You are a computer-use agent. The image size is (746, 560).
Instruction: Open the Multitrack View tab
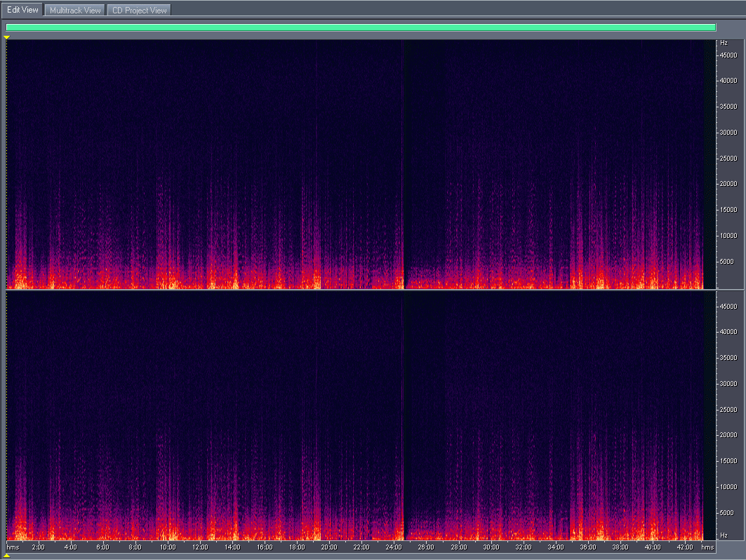(x=76, y=10)
